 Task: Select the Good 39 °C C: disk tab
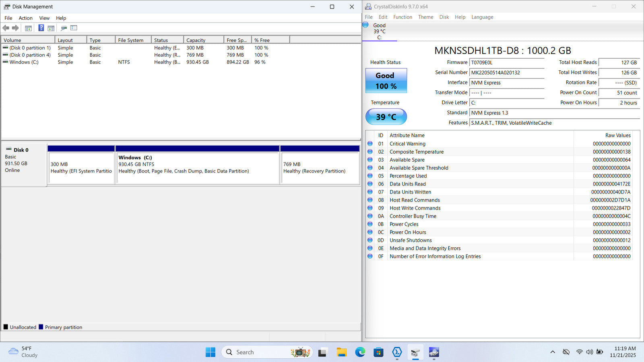(379, 31)
